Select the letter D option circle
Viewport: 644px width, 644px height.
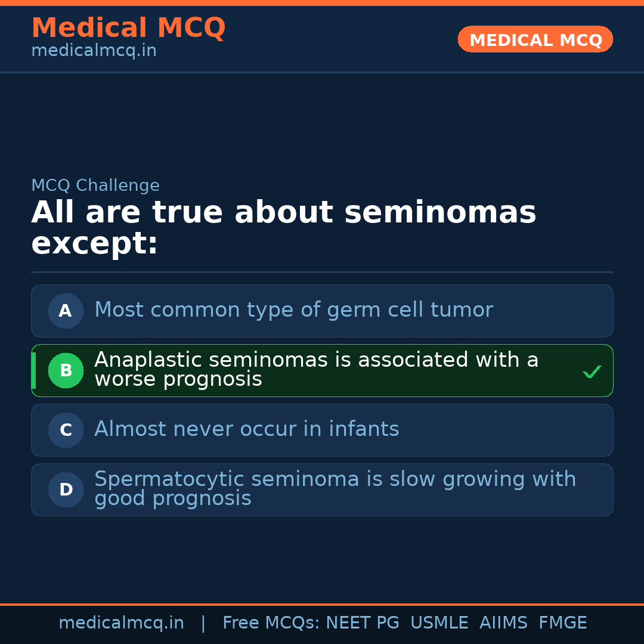click(66, 490)
